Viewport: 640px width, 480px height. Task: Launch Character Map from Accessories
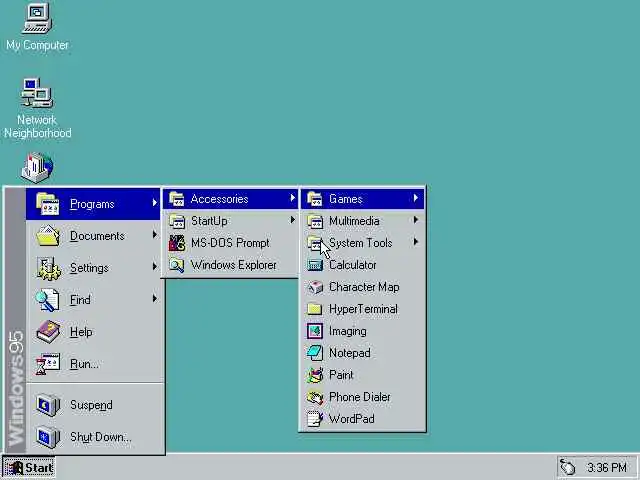click(x=363, y=287)
